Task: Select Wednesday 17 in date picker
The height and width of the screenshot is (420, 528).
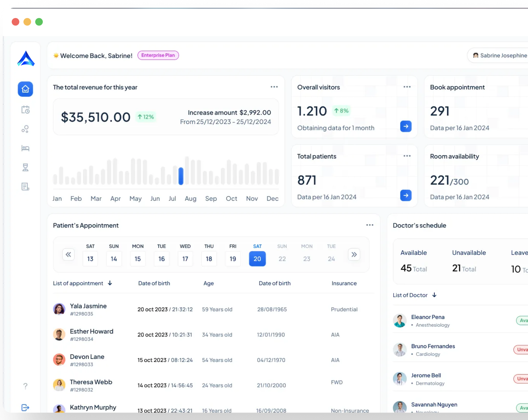Action: (x=185, y=259)
